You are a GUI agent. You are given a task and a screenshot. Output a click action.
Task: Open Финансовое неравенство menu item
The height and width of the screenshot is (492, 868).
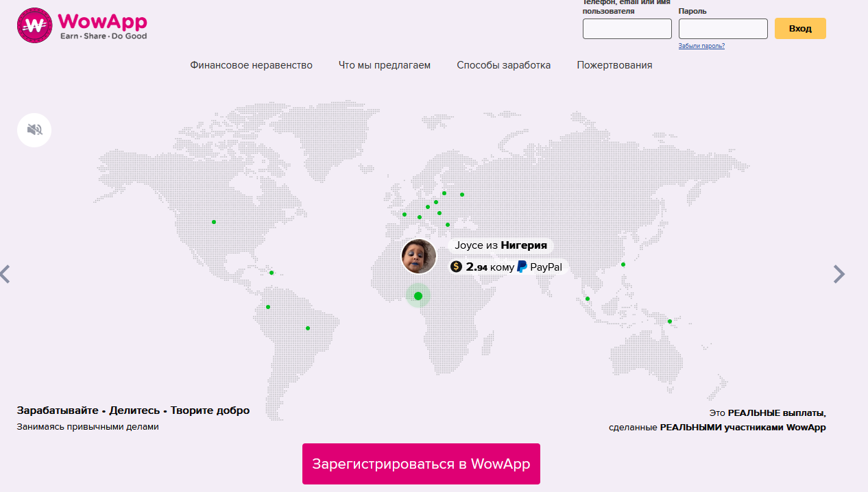pos(251,65)
